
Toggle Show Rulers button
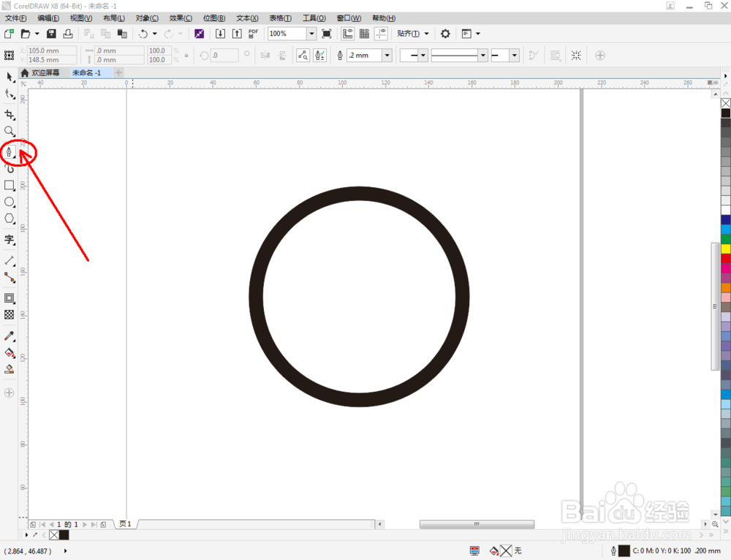coord(348,34)
